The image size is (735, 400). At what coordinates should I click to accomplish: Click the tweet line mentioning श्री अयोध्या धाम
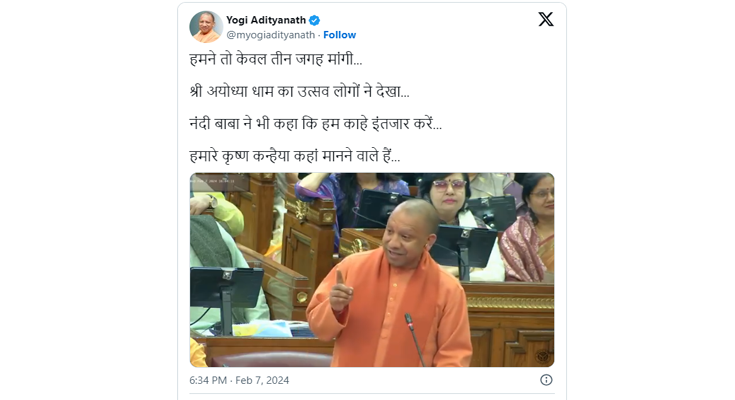coord(299,91)
